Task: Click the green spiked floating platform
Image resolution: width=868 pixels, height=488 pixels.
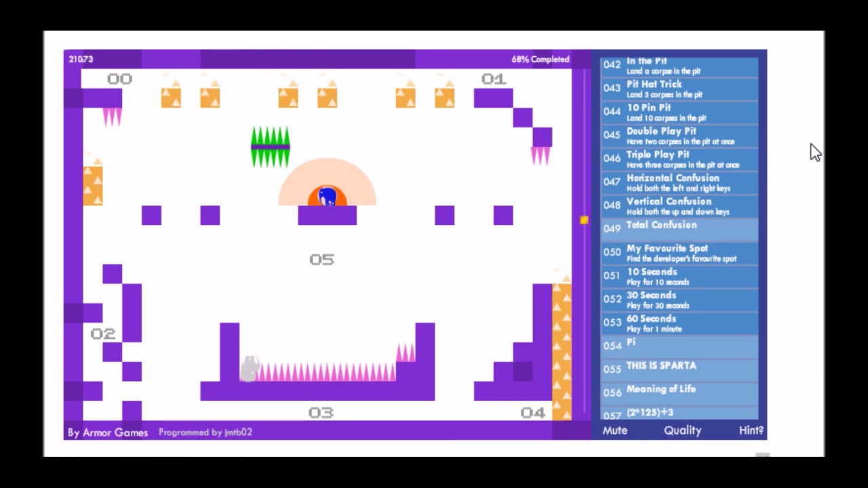Action: (x=271, y=146)
